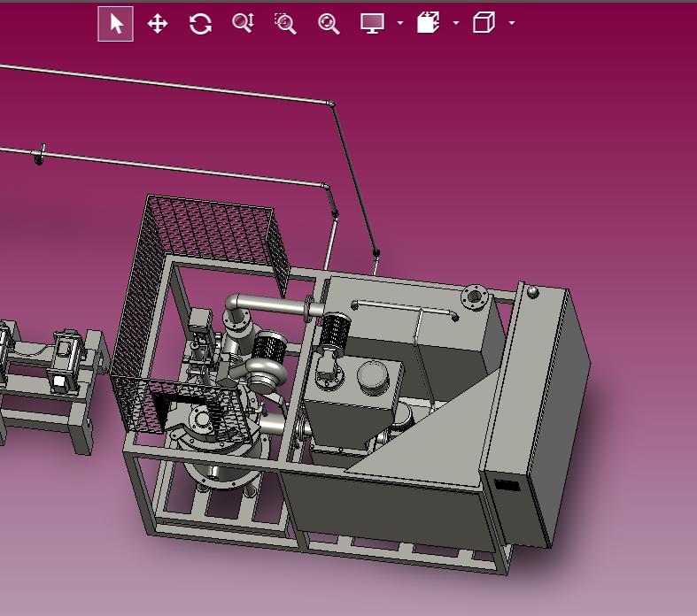
Task: Expand the view orientation dropdown arrow
Action: [512, 23]
